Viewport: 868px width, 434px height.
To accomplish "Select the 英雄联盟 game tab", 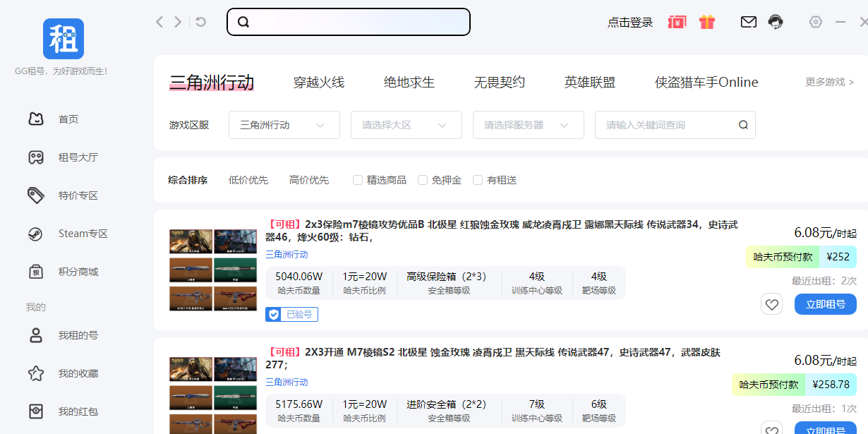I will [x=590, y=82].
